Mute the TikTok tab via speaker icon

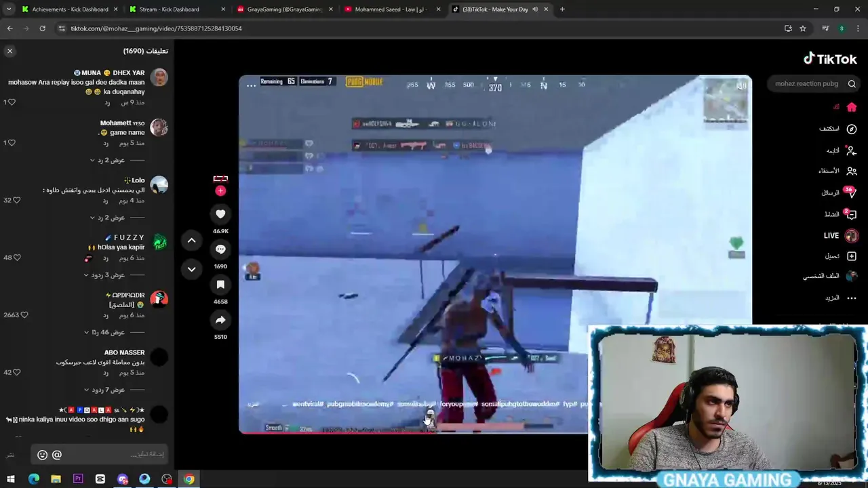pyautogui.click(x=535, y=9)
